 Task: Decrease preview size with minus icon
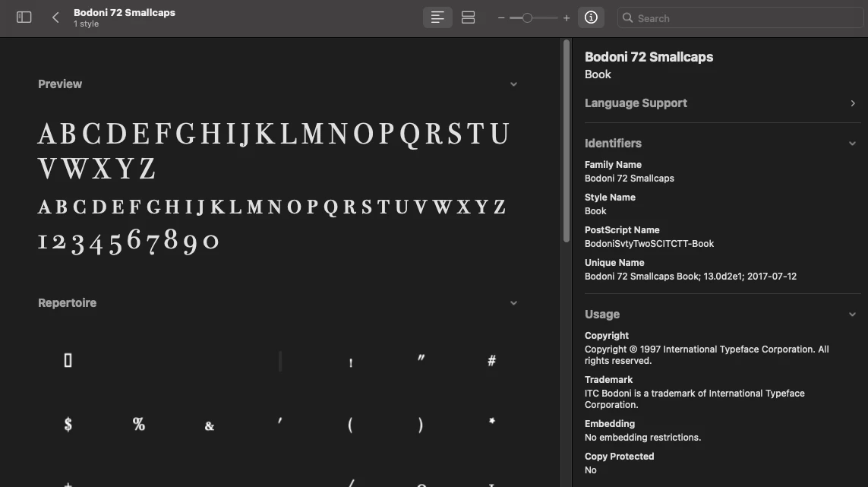501,18
